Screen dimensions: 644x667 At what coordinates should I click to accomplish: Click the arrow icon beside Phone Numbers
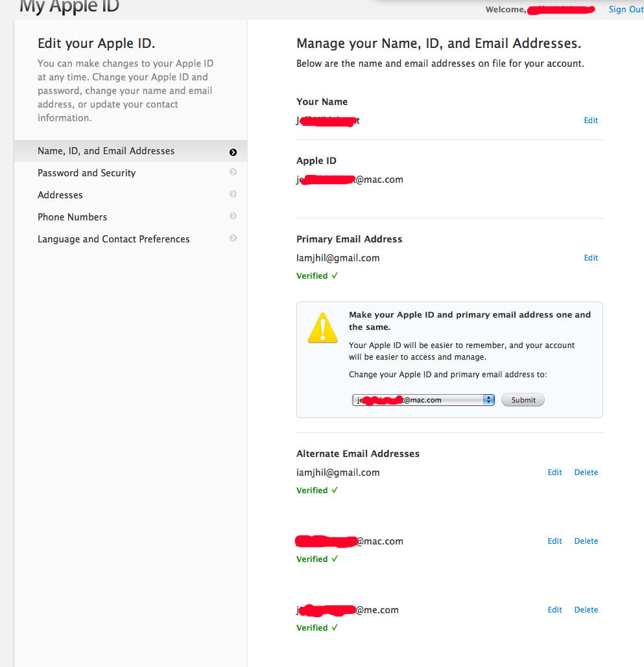[x=233, y=216]
